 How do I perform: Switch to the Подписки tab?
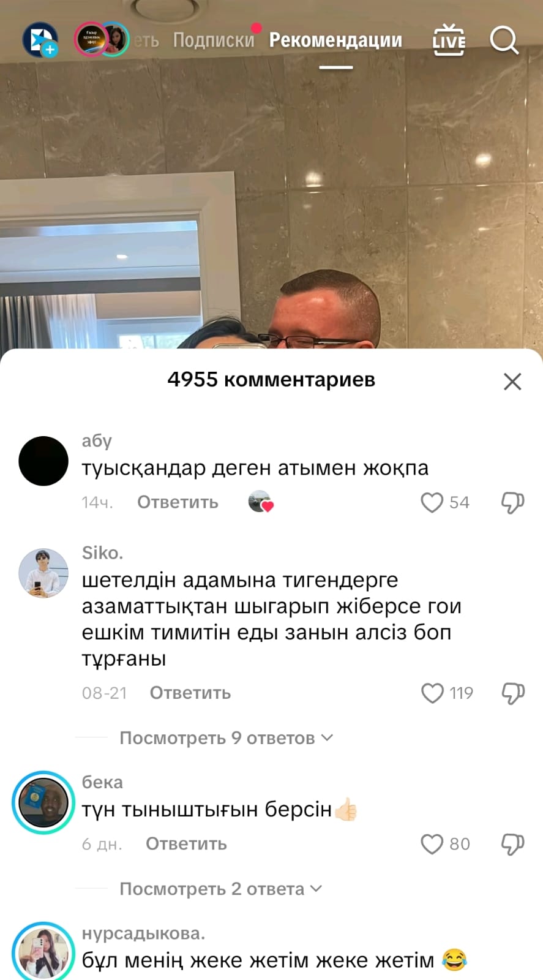point(214,40)
